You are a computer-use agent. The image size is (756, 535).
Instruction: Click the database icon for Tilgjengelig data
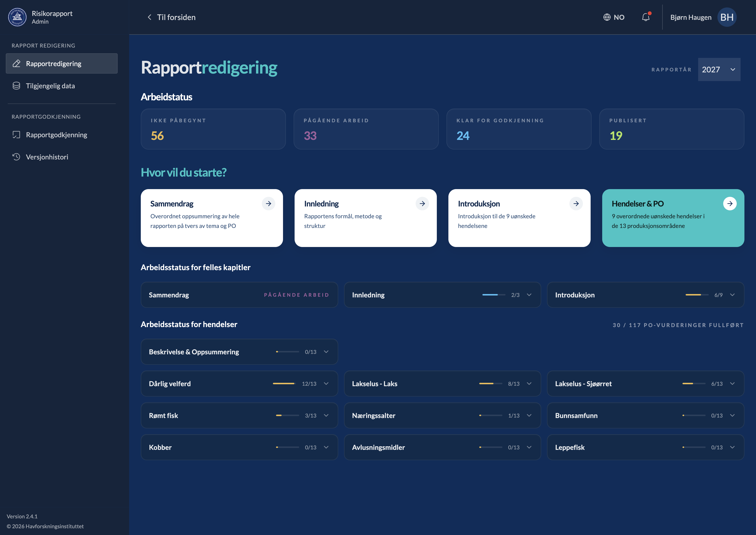point(16,86)
